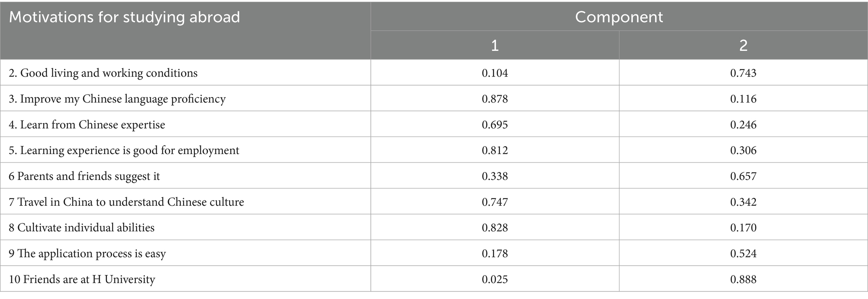
Task: Click the 0.524 value cell
Action: [743, 254]
